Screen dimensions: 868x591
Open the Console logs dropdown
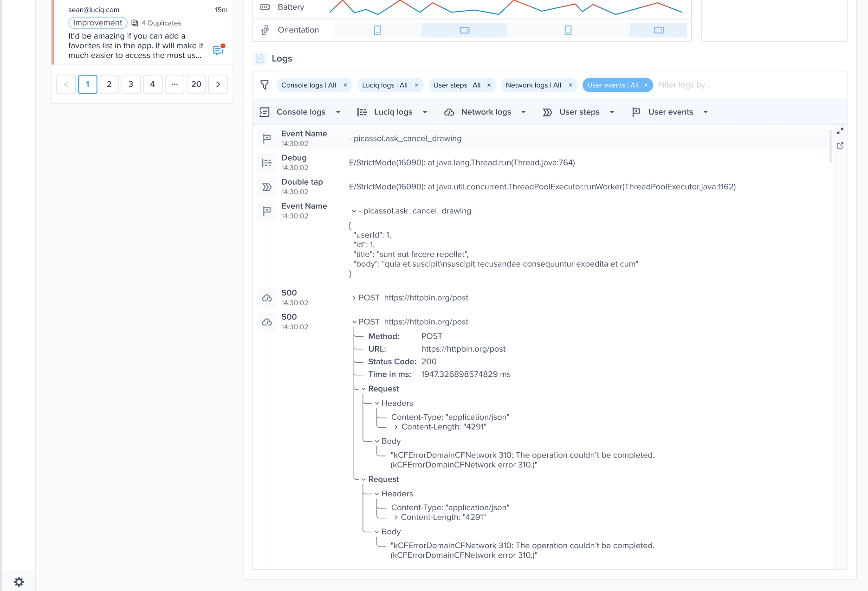pos(338,112)
